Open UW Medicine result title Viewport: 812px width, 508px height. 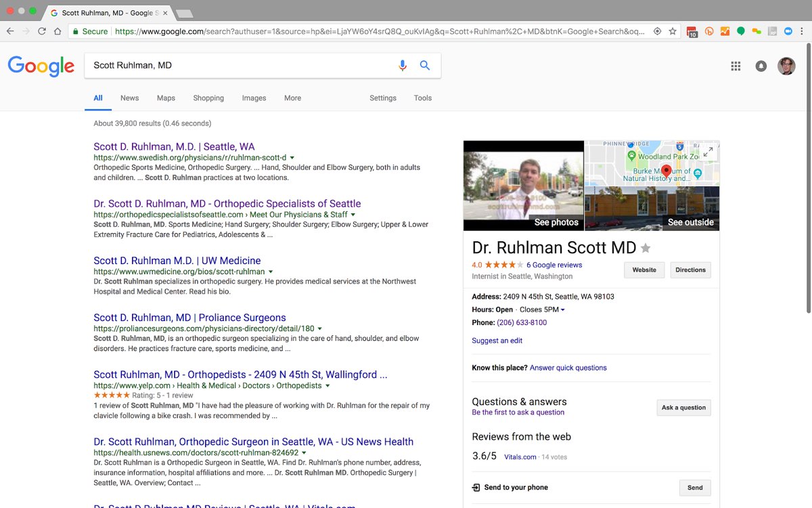[x=177, y=260]
